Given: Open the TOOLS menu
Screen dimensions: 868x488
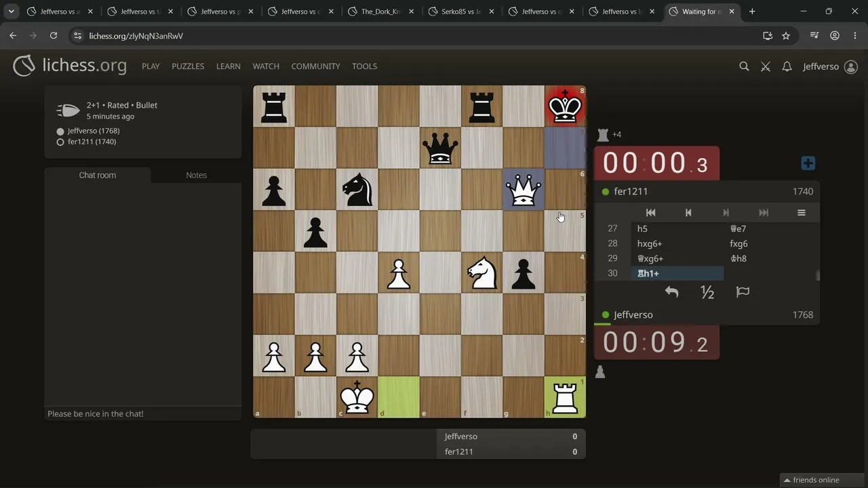Looking at the screenshot, I should pyautogui.click(x=364, y=66).
